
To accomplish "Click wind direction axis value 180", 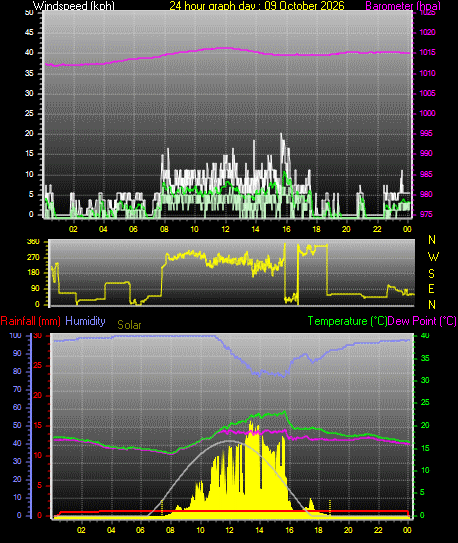I will (33, 273).
